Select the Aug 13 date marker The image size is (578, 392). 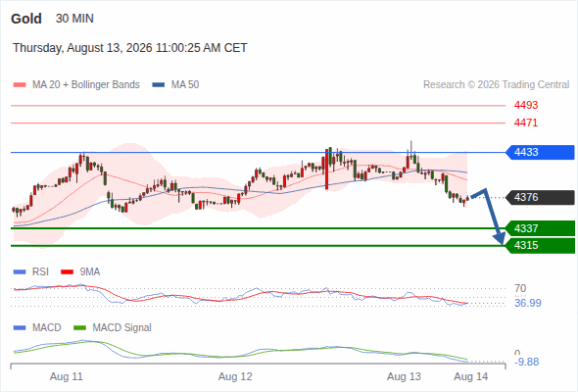coord(404,376)
